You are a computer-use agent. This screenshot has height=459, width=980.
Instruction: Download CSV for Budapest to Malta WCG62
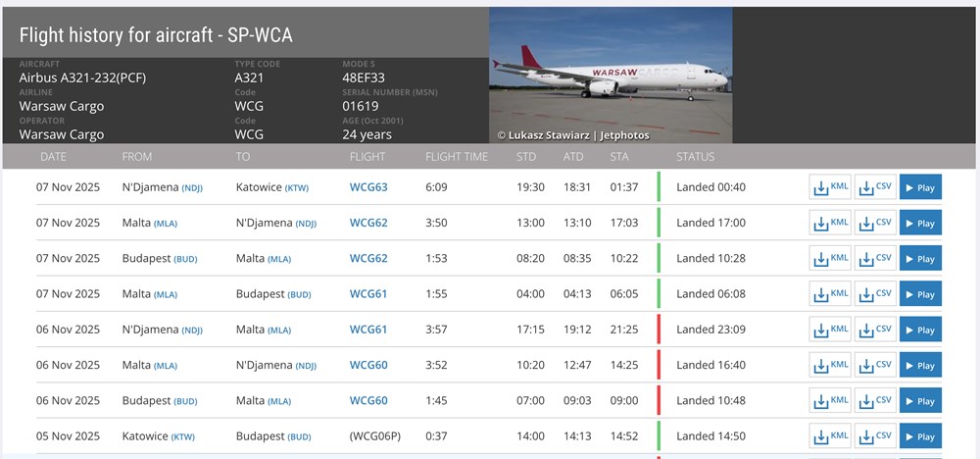(875, 258)
